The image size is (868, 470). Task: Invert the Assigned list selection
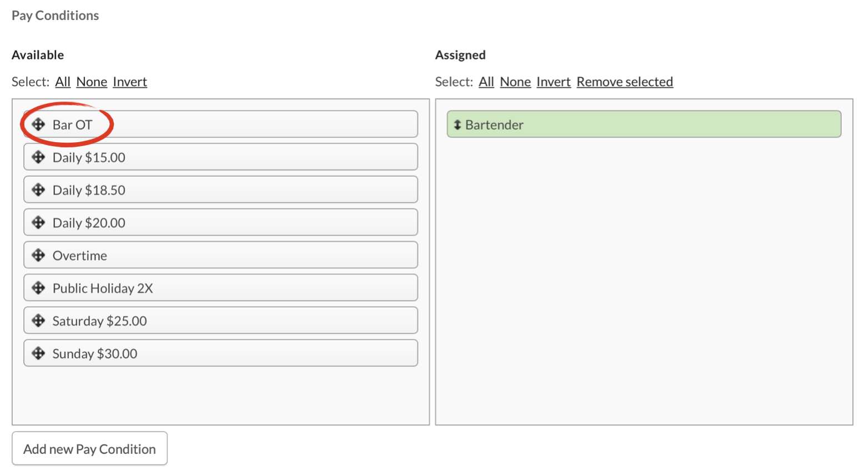point(553,82)
